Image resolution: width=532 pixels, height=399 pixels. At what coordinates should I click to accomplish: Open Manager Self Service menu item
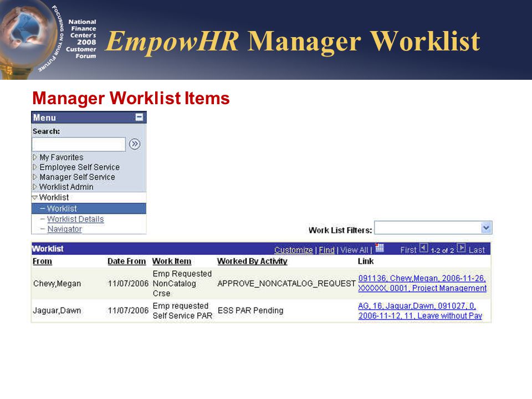click(x=77, y=177)
